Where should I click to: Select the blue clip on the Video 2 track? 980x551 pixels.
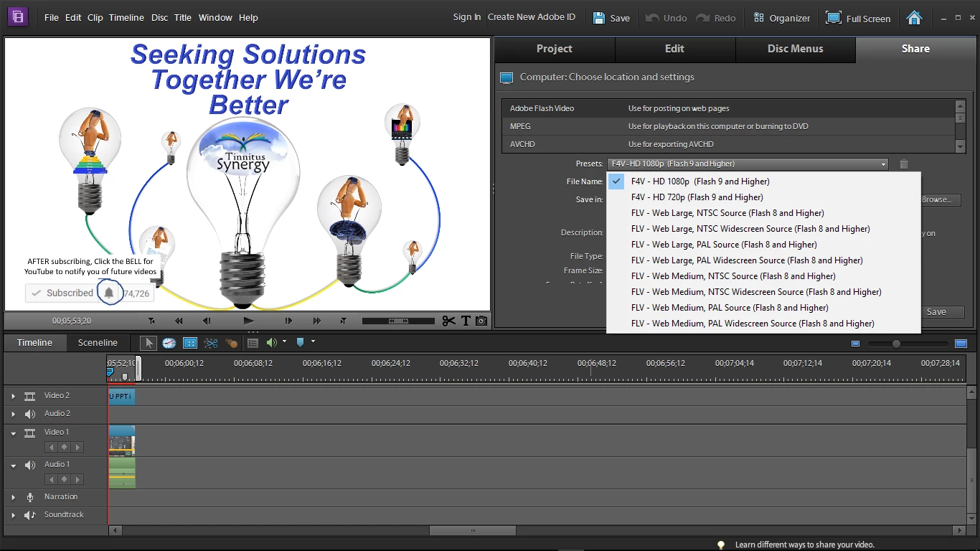click(121, 396)
